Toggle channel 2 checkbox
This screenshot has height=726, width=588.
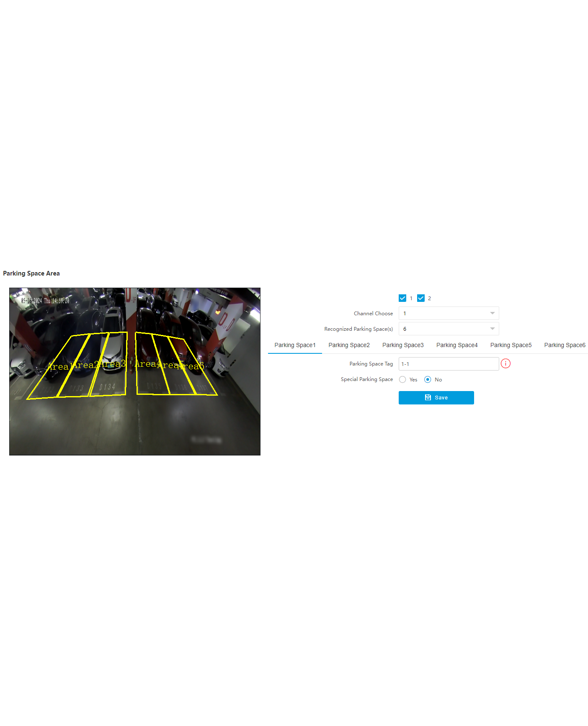click(x=421, y=298)
